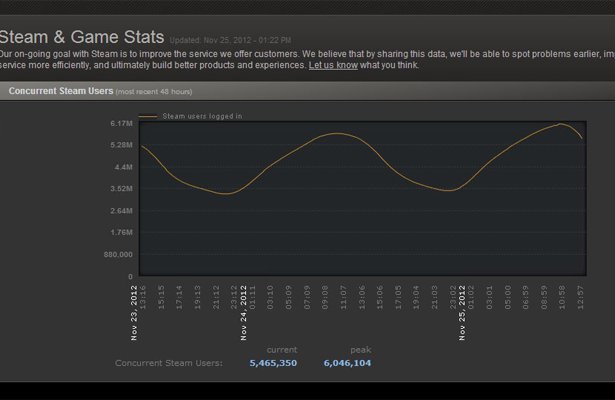615x400 pixels.
Task: Click the 10:58 time label
Action: 562,297
